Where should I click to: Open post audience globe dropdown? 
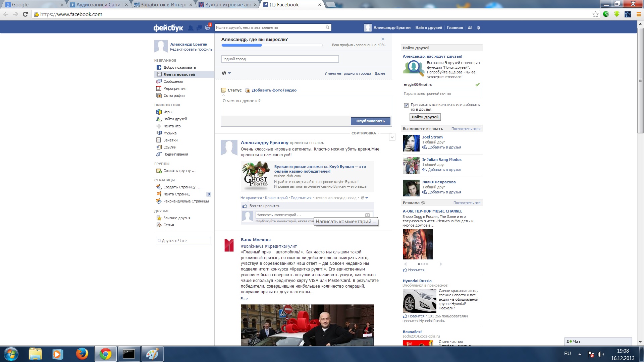364,198
